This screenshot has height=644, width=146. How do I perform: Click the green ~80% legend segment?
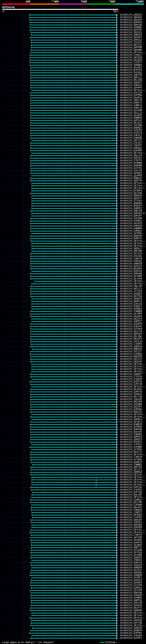tap(101, 4)
